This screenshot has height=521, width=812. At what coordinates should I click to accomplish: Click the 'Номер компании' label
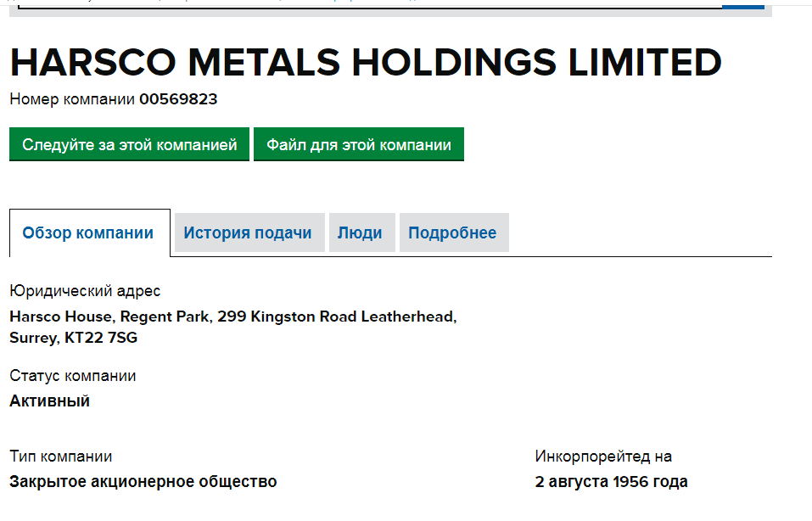point(72,99)
